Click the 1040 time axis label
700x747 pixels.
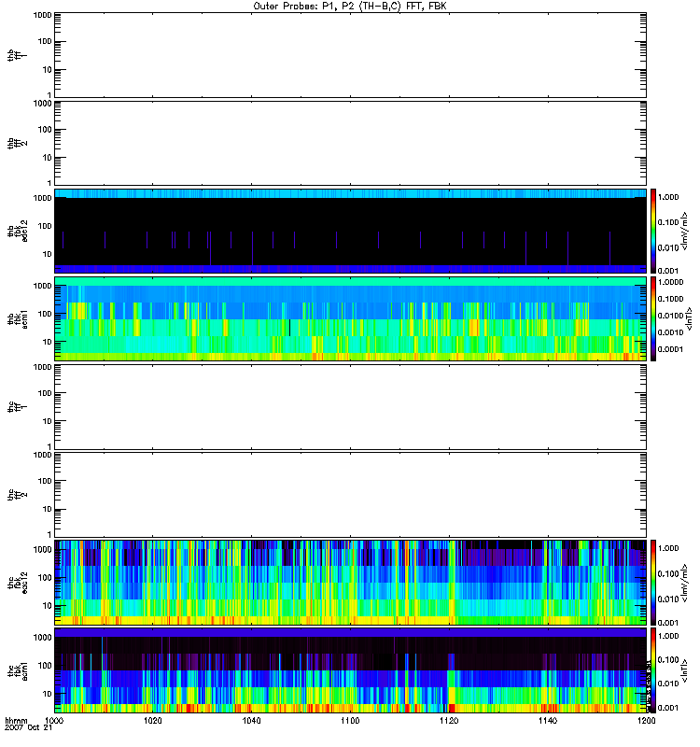point(252,722)
